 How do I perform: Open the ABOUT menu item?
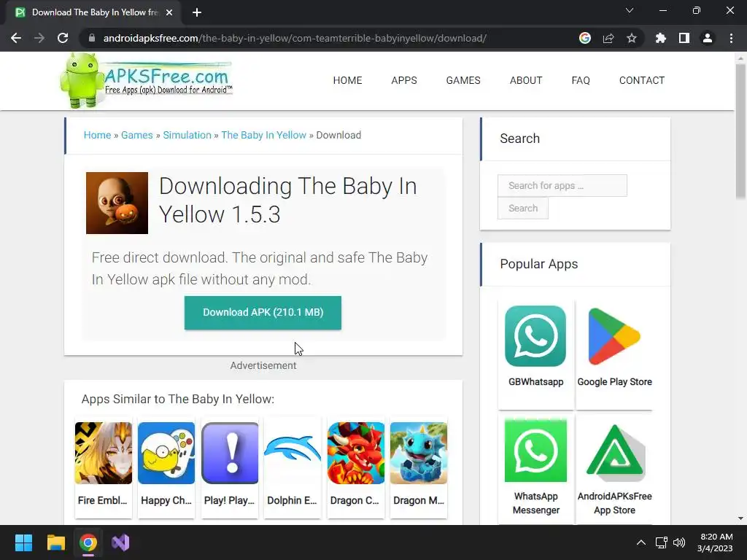(x=526, y=80)
